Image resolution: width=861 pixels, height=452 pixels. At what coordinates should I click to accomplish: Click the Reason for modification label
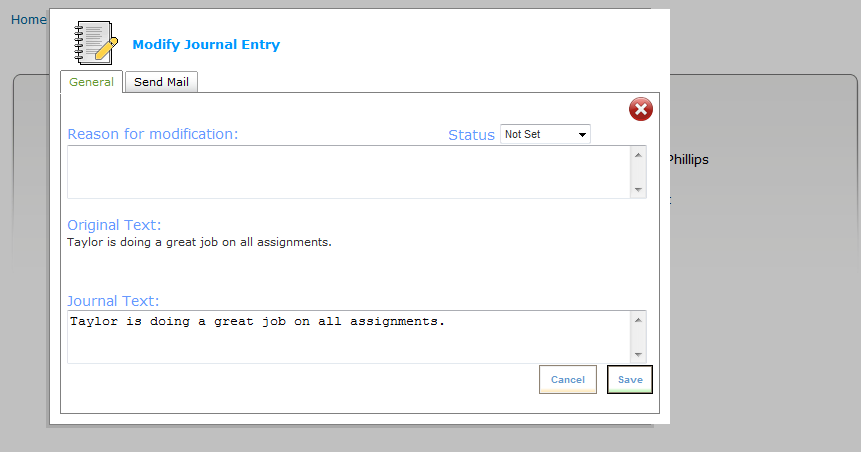[153, 134]
